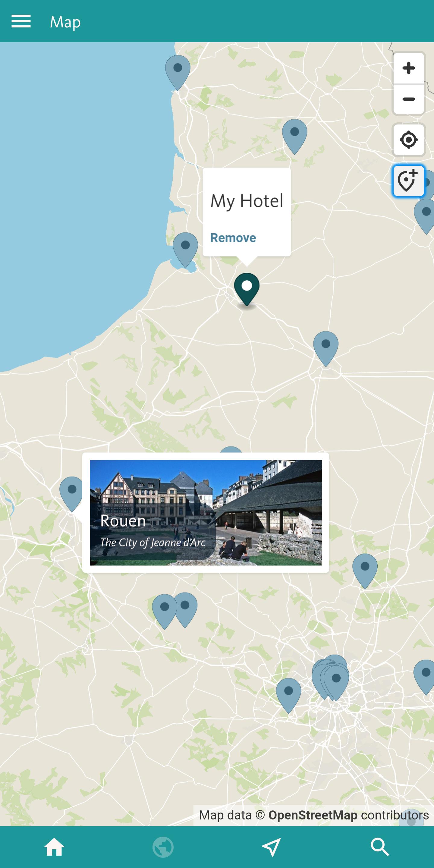The width and height of the screenshot is (434, 868).
Task: Select the northernmost coastal map pin
Action: [178, 73]
